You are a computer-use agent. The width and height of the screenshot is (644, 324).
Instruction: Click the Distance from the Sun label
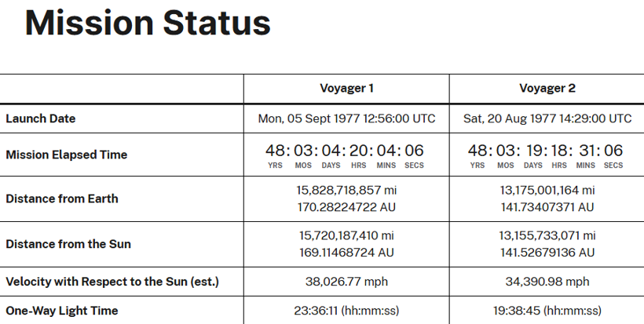pos(68,244)
